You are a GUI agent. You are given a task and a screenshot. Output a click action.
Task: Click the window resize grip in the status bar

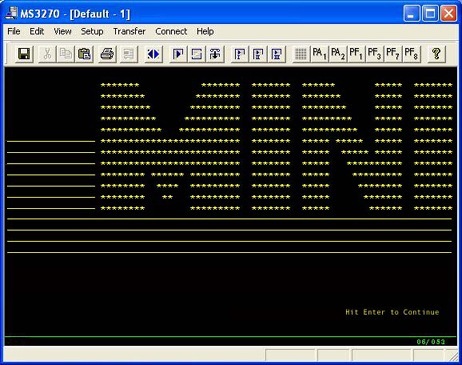[453, 356]
